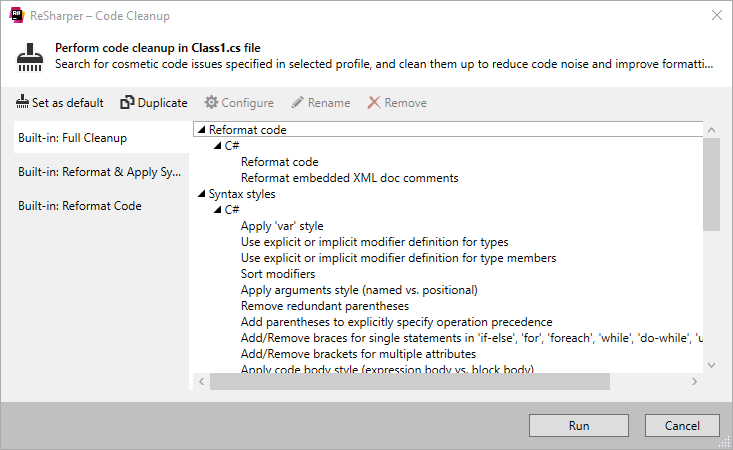Select the Apply 'var' style item
The image size is (733, 450).
click(282, 226)
